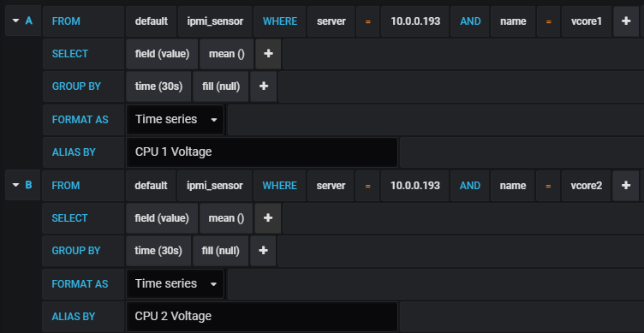Select the ipmi_sensor measurement in query B
644x333 pixels.
tap(215, 186)
